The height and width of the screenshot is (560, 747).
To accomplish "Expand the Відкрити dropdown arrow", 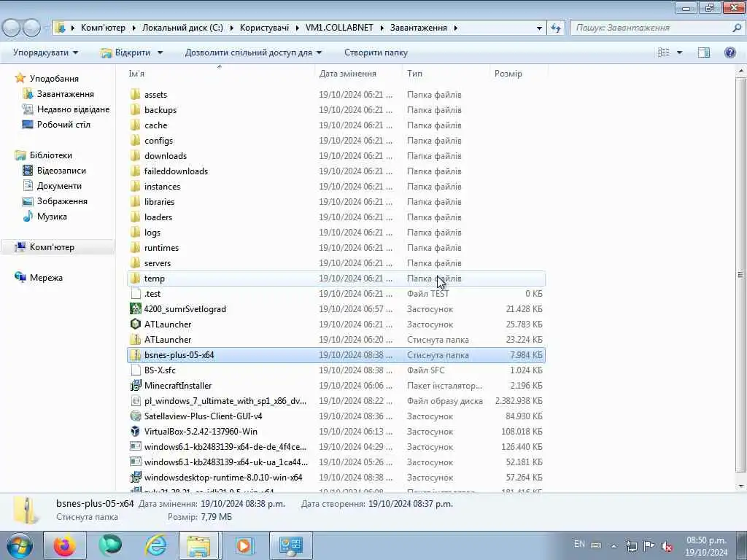I will pyautogui.click(x=160, y=52).
